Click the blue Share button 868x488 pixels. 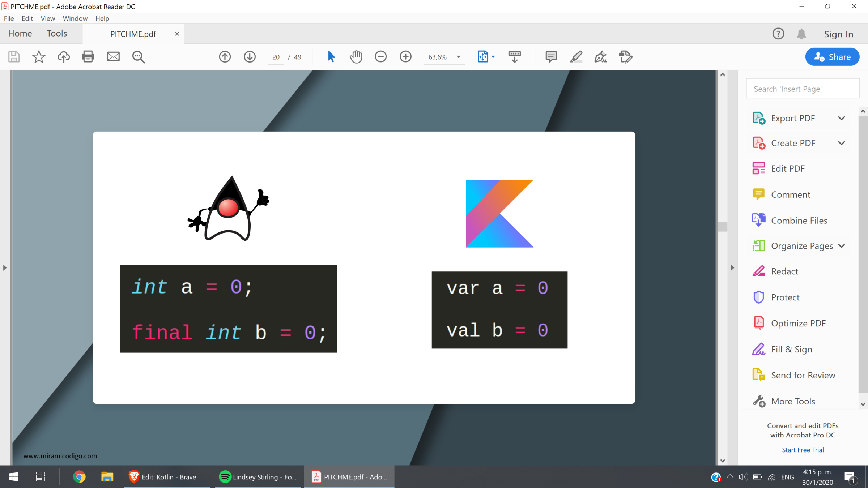(832, 57)
